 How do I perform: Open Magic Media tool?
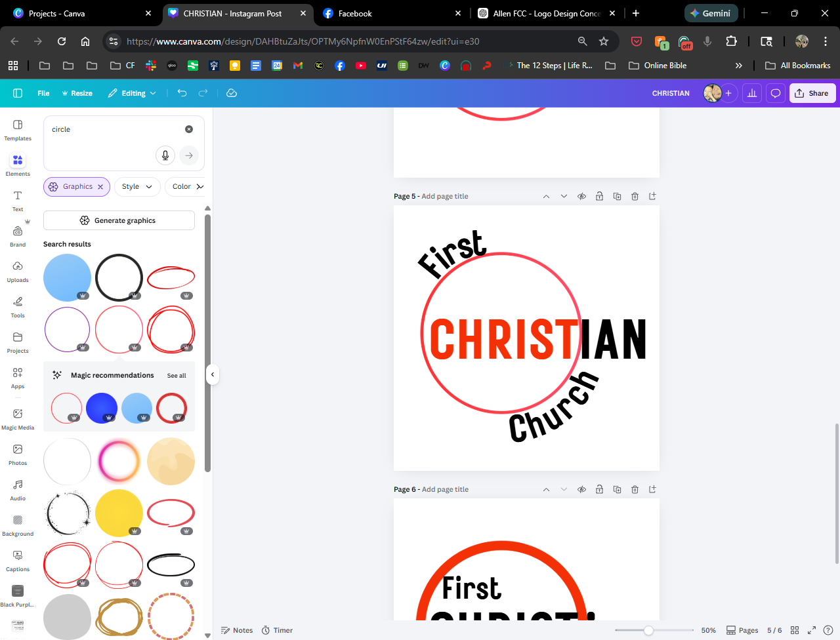[18, 418]
